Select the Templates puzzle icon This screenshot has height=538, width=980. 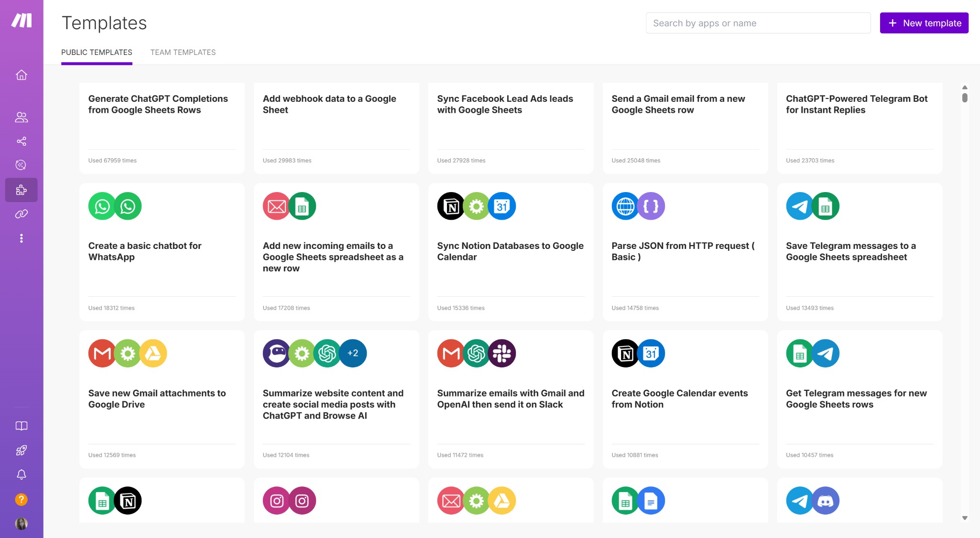(x=22, y=190)
